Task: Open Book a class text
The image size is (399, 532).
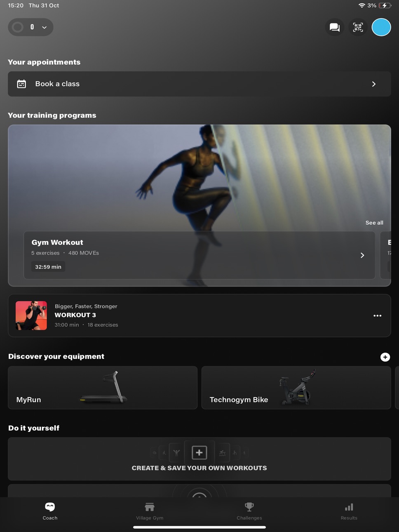Action: [57, 84]
